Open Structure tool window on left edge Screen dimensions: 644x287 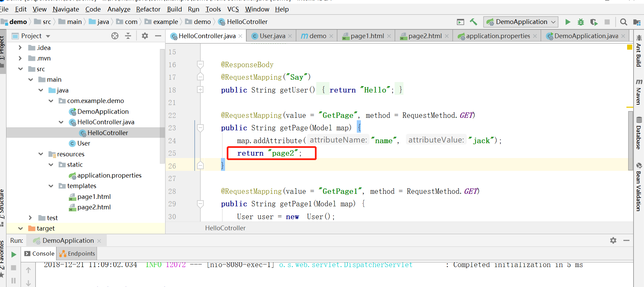(2, 208)
